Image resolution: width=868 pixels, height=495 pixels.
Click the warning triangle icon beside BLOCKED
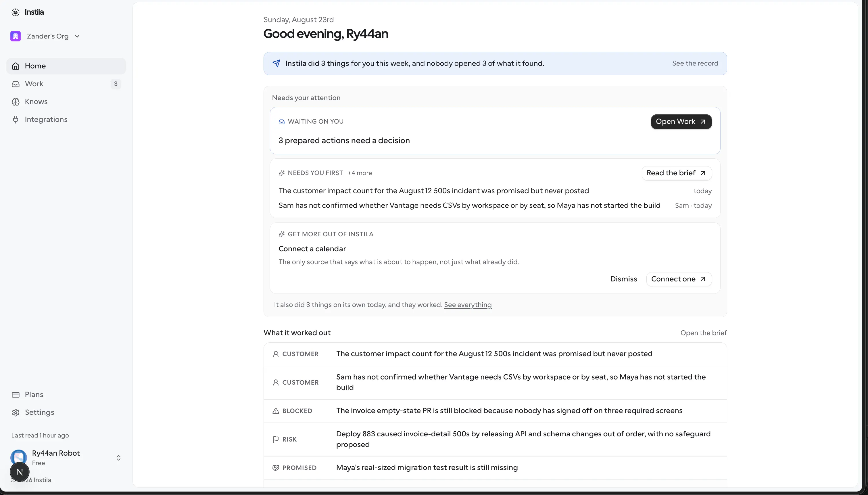tap(276, 411)
